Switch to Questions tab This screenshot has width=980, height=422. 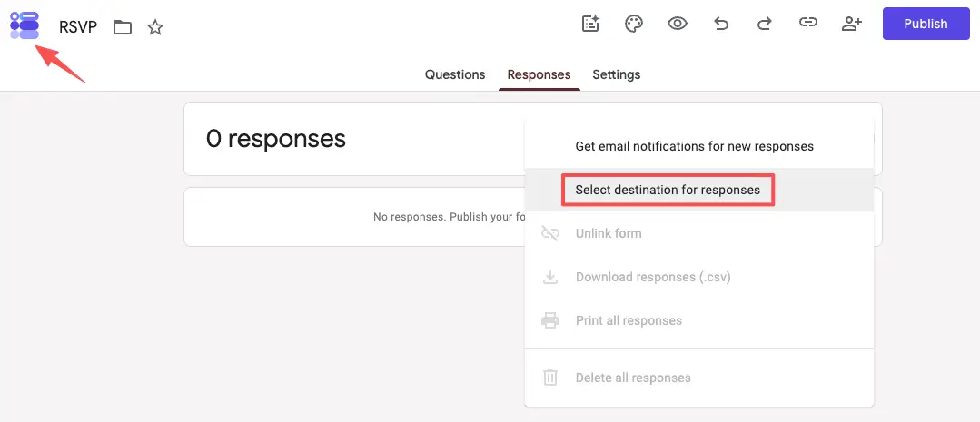[455, 74]
